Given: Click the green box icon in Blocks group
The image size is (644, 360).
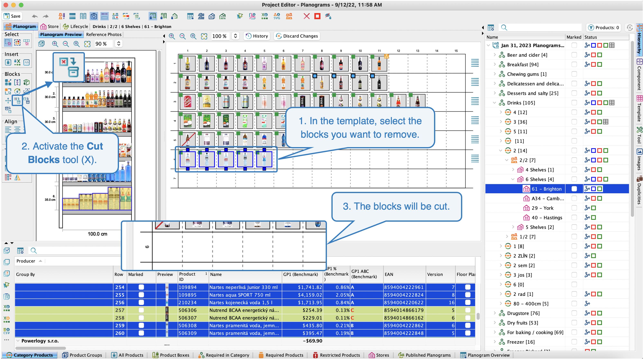Looking at the screenshot, I should click(27, 82).
